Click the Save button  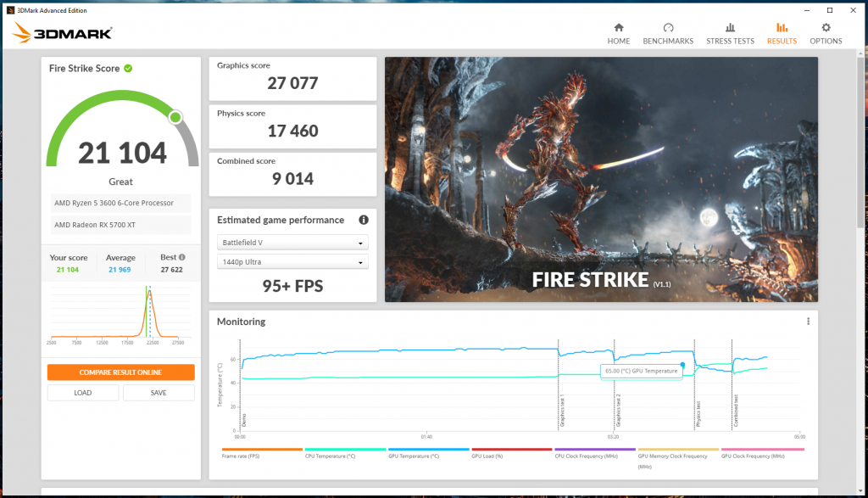159,393
